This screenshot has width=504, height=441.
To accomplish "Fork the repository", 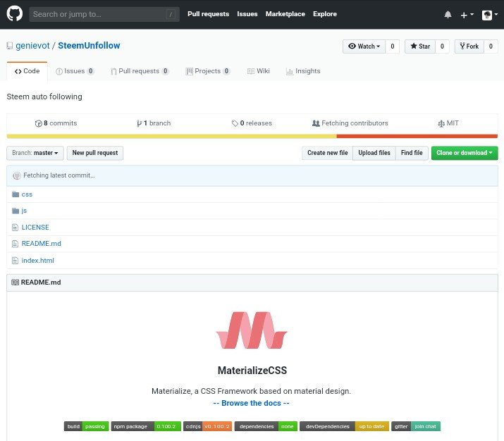I will click(x=469, y=46).
